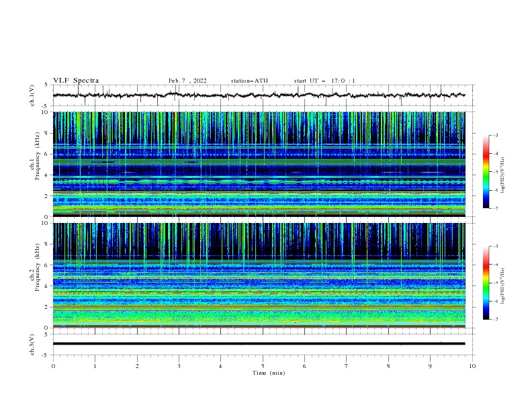Click time axis tick label "0"
The image size is (532, 411).
(x=53, y=366)
